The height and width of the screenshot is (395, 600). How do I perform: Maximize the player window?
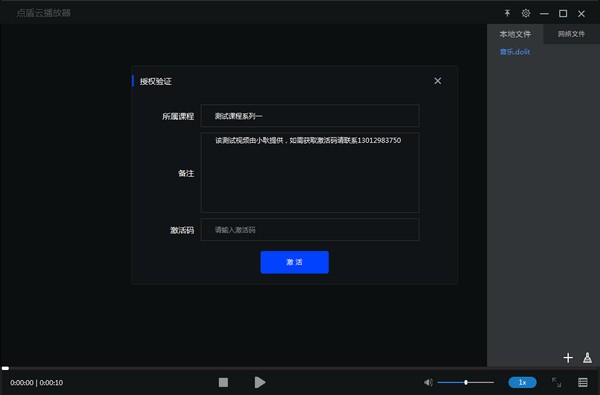coord(563,13)
